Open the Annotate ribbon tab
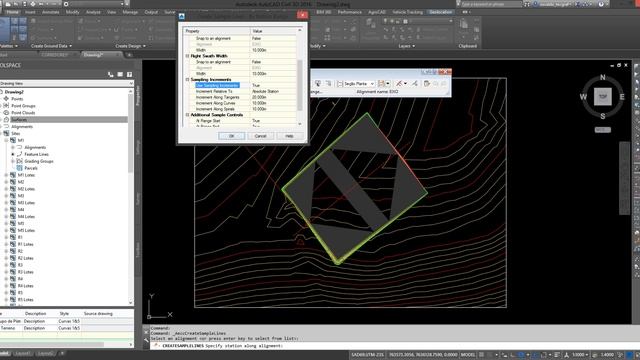The width and height of the screenshot is (640, 360). point(51,12)
